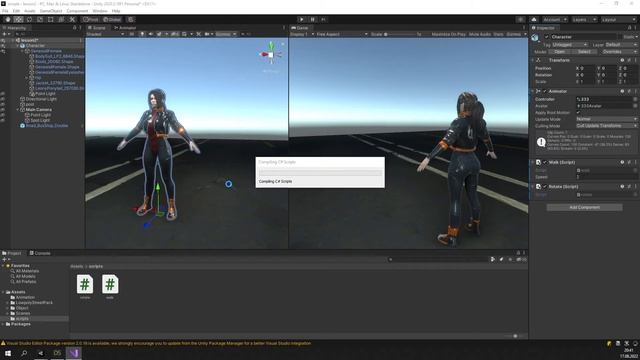640x360 pixels.
Task: Toggle grid snapping icon in toolbar
Action: click(131, 19)
